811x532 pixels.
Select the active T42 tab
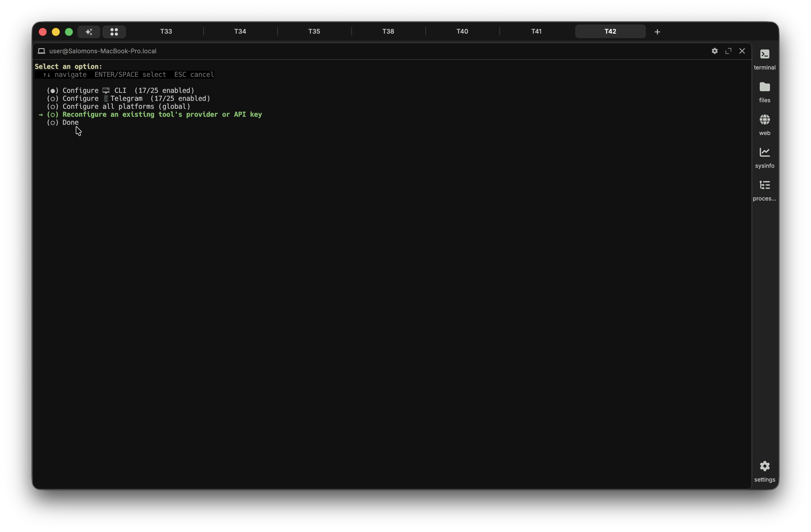pyautogui.click(x=610, y=31)
